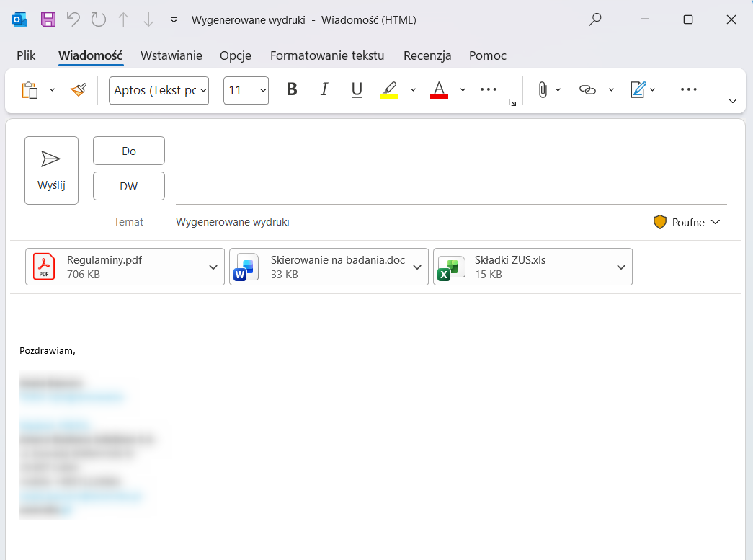The height and width of the screenshot is (560, 753).
Task: Expand the link options arrow
Action: pos(611,90)
